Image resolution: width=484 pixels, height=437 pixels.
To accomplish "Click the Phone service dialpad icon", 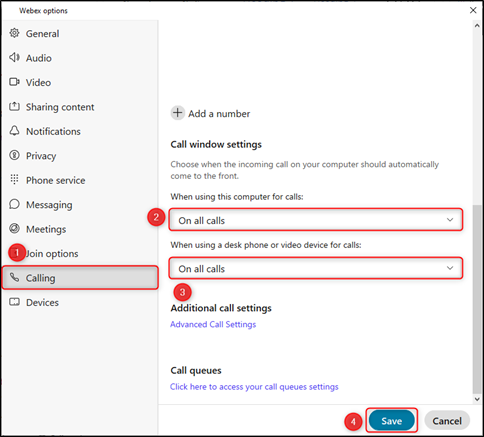I will pyautogui.click(x=14, y=180).
